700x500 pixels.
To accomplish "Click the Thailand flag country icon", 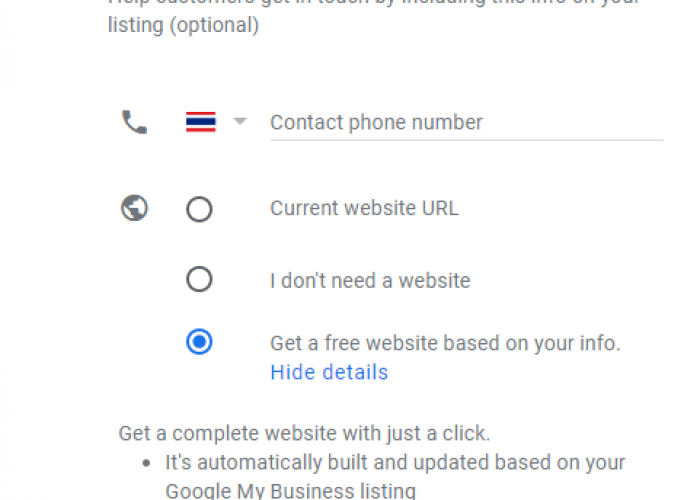I will tap(201, 122).
